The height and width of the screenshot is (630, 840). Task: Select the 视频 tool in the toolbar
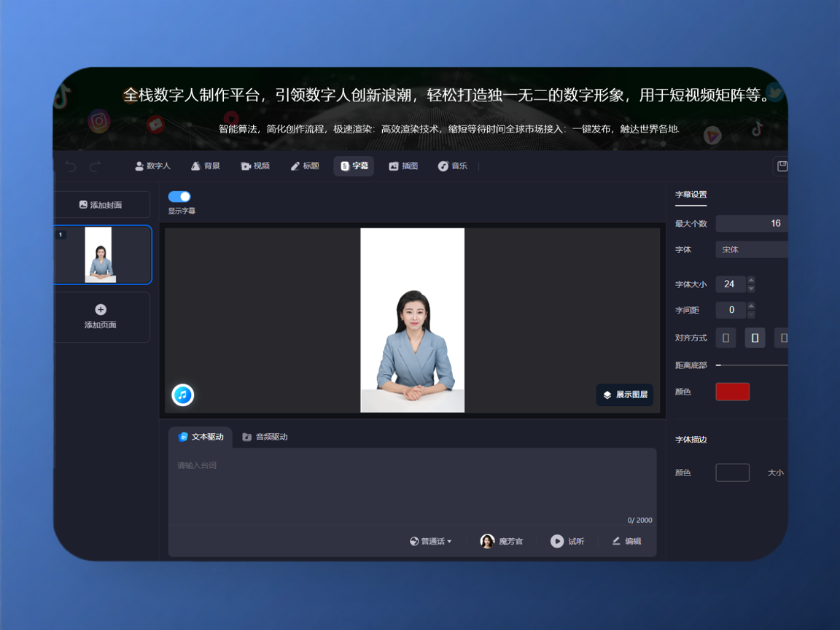[x=255, y=166]
